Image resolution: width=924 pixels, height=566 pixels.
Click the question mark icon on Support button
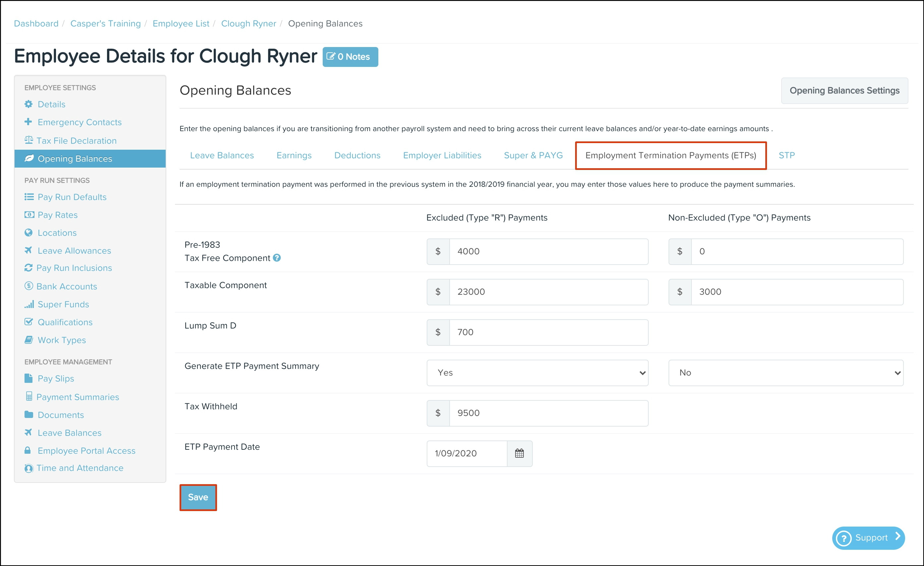[x=844, y=538]
